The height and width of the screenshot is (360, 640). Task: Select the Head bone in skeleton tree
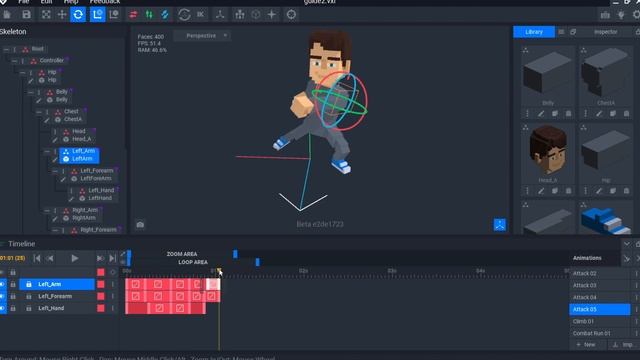[x=79, y=131]
